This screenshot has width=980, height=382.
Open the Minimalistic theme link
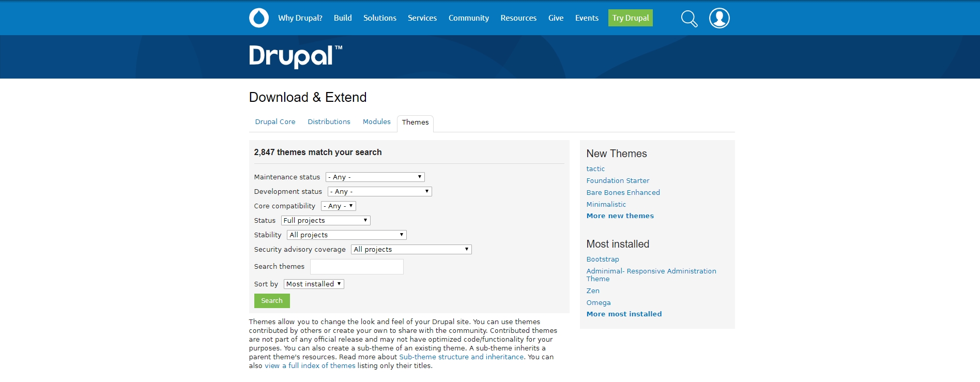(606, 205)
